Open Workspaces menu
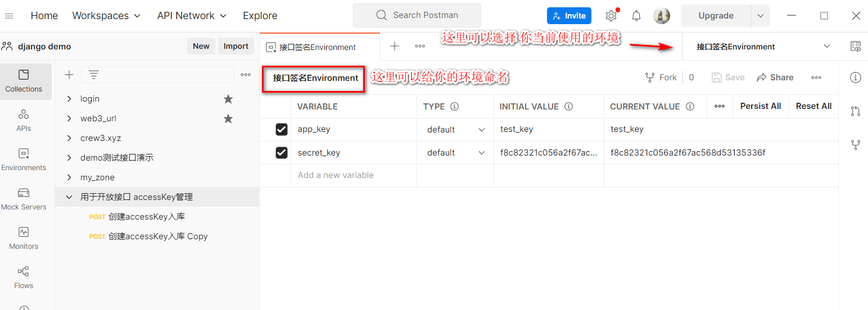Image resolution: width=868 pixels, height=310 pixels. pos(106,16)
